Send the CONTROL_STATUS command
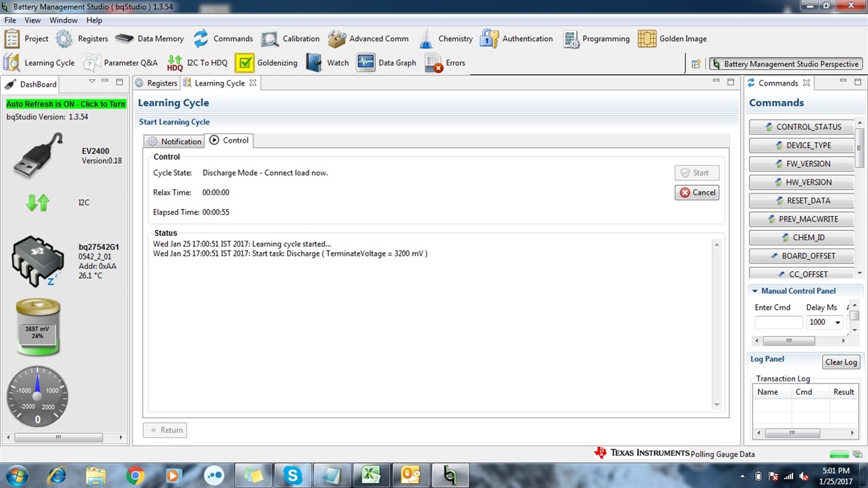 pos(802,127)
